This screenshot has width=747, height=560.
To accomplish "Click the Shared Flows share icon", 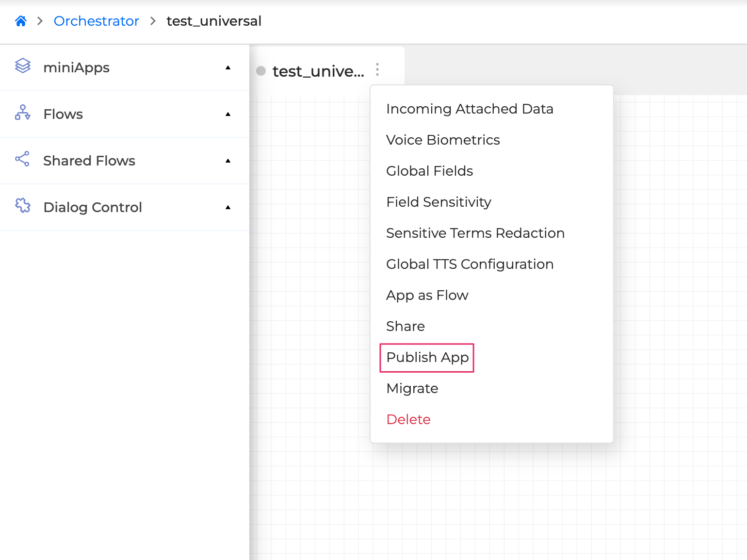I will 22,161.
